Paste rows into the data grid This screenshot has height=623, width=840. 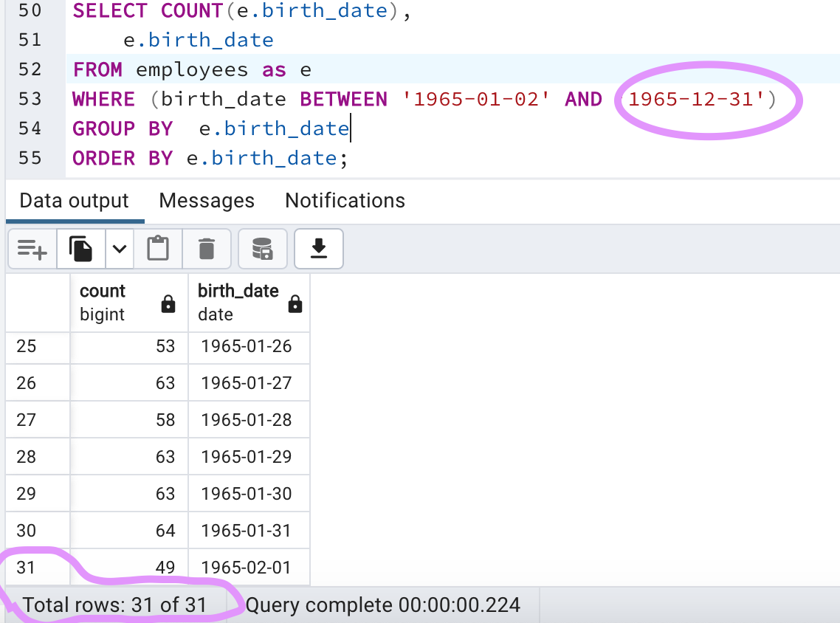tap(158, 249)
